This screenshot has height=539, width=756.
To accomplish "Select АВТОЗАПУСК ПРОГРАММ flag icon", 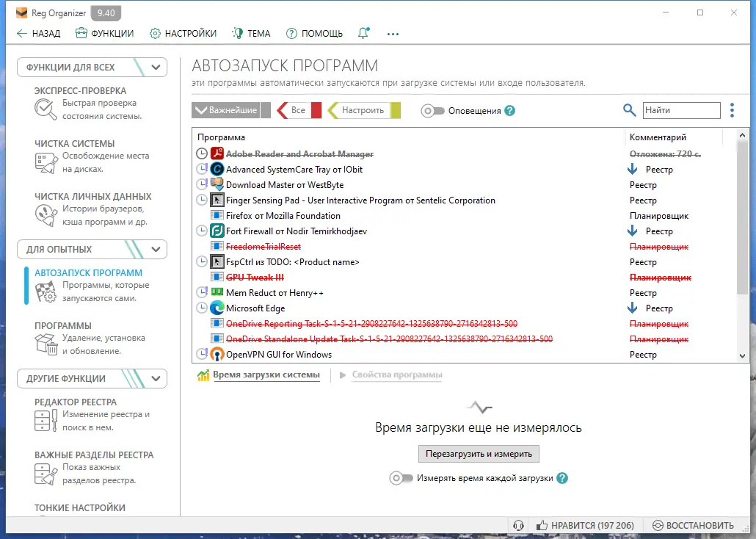I will [x=46, y=292].
